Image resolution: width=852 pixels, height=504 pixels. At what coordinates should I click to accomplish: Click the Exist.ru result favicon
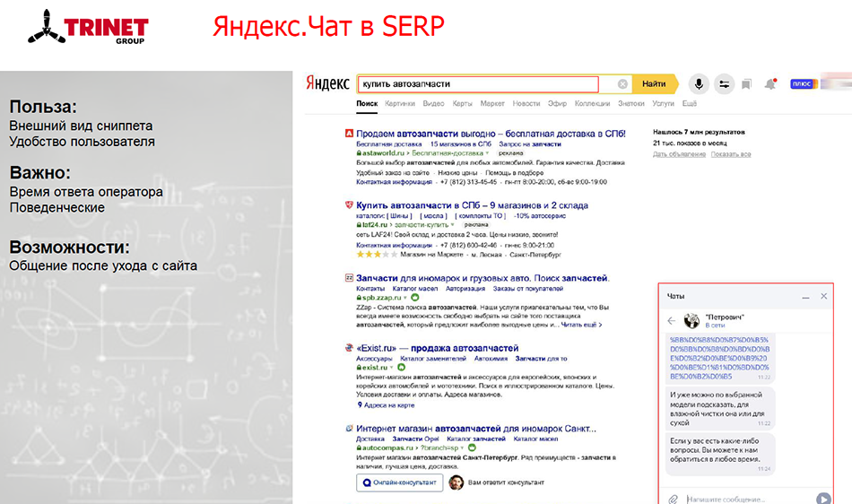[349, 348]
